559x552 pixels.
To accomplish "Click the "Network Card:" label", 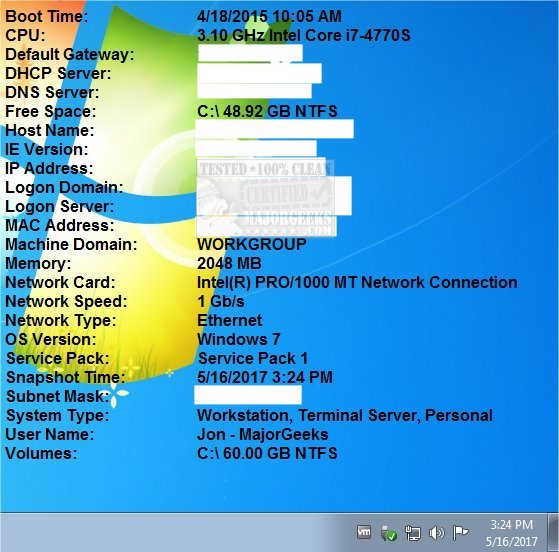I will pos(60,282).
